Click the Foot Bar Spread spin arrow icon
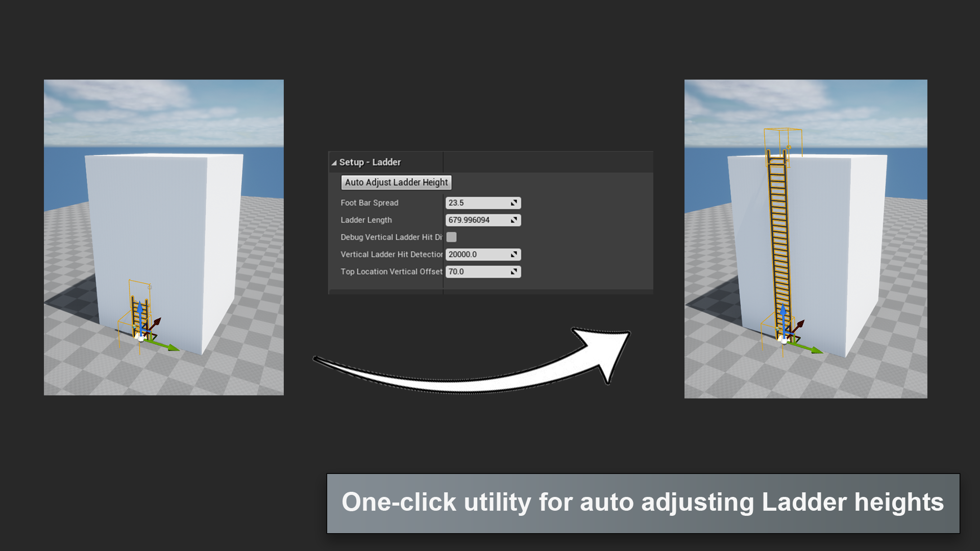This screenshot has height=551, width=980. click(514, 203)
